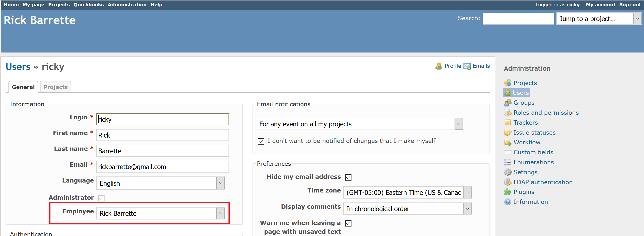644x236 pixels.
Task: Open the Jump to a project dropdown
Action: (x=637, y=18)
